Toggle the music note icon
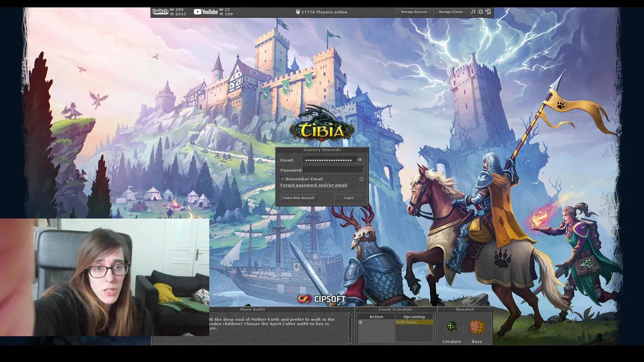This screenshot has height=362, width=644. [473, 12]
